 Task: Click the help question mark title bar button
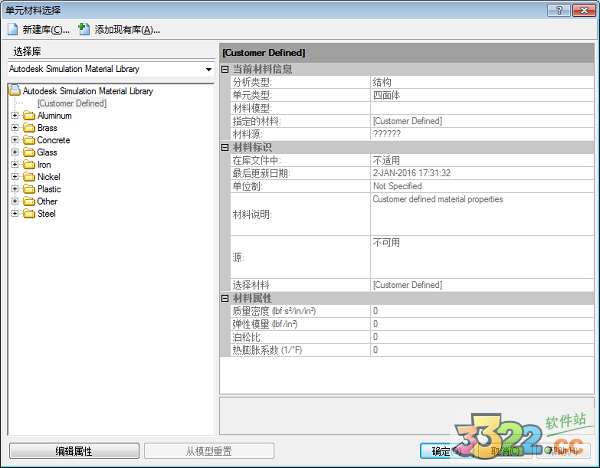coord(559,10)
